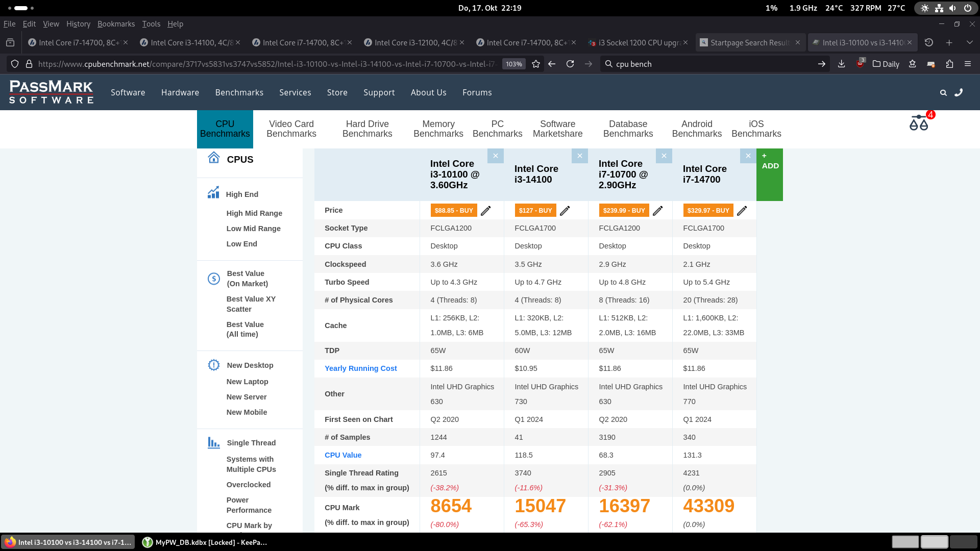
Task: Click the green + ADD CPU button
Action: tap(770, 174)
